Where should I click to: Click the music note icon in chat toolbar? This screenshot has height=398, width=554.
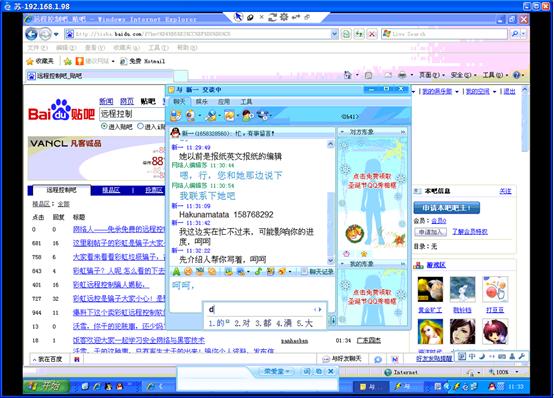tap(258, 271)
